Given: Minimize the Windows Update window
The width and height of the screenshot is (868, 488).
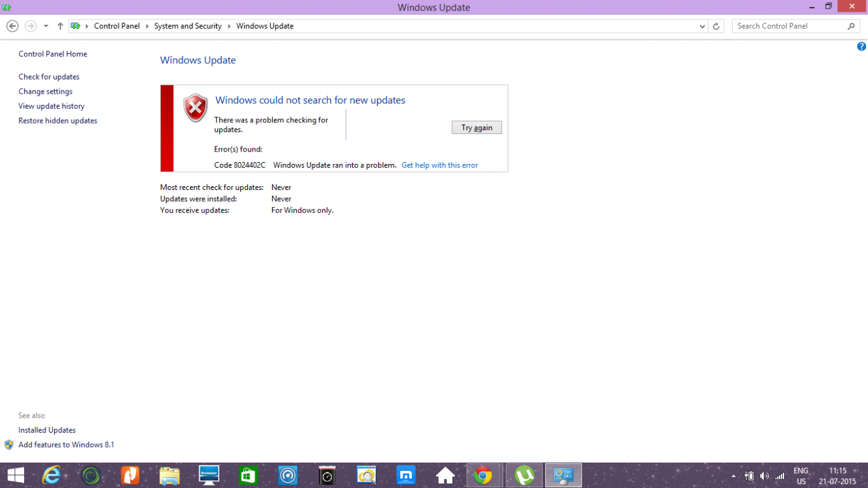Looking at the screenshot, I should point(811,7).
